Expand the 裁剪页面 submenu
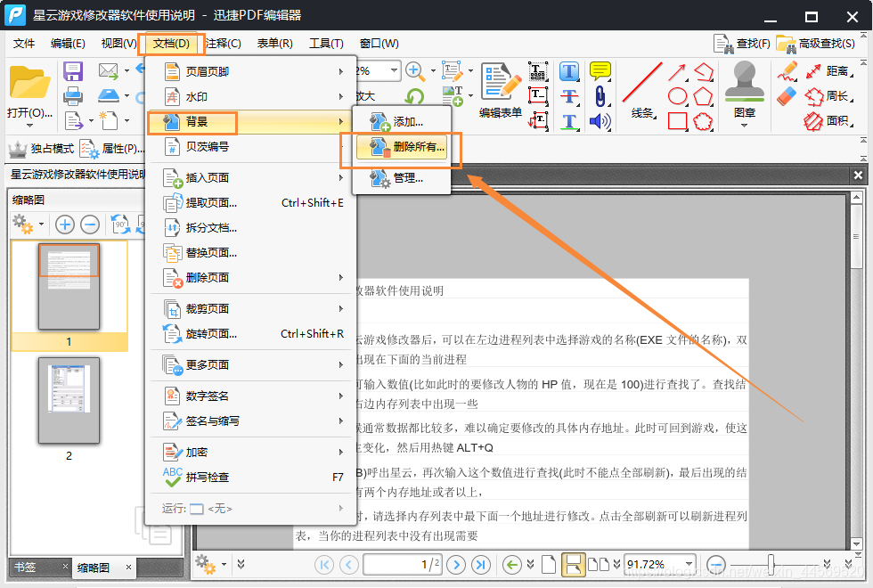This screenshot has height=588, width=873. [251, 308]
